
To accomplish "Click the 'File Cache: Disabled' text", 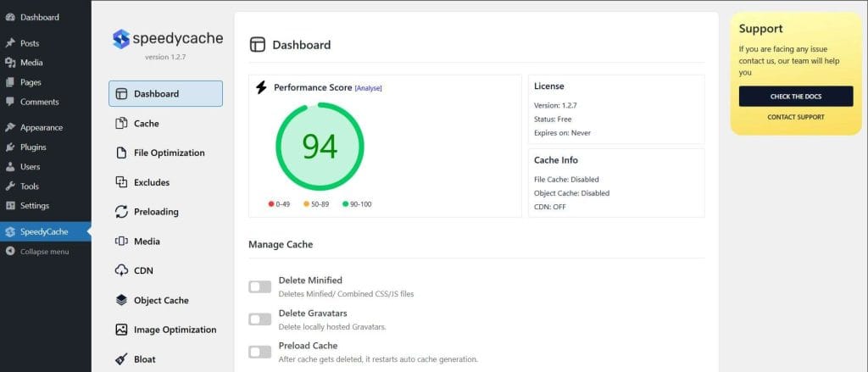I will point(566,180).
